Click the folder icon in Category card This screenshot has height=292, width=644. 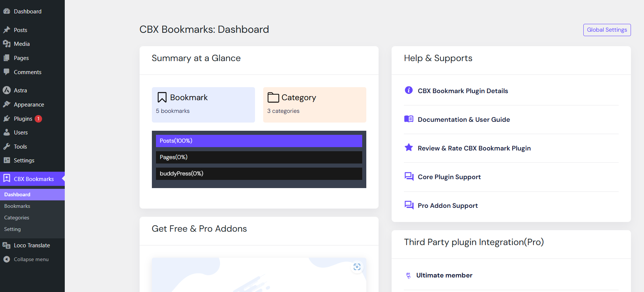tap(273, 97)
